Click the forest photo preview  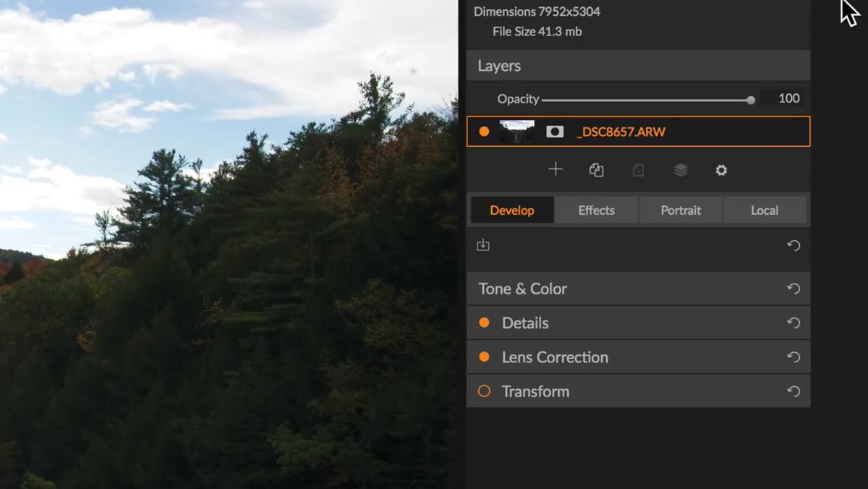click(229, 244)
